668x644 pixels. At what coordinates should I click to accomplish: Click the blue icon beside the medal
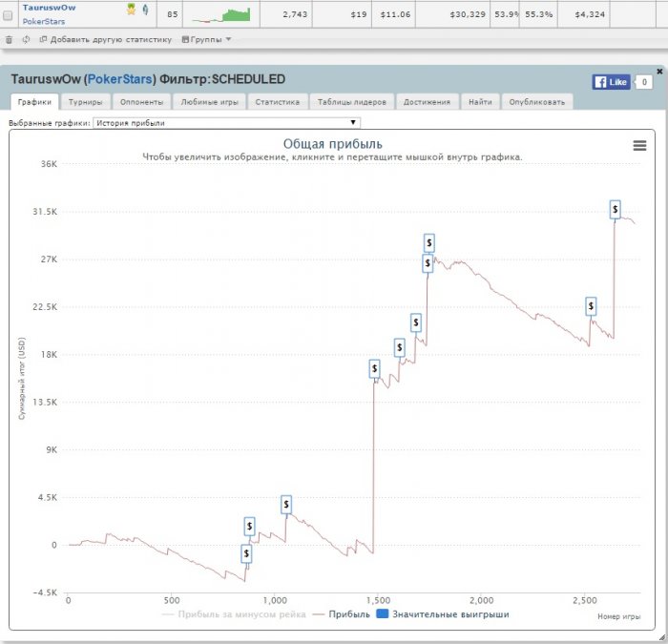pyautogui.click(x=145, y=10)
